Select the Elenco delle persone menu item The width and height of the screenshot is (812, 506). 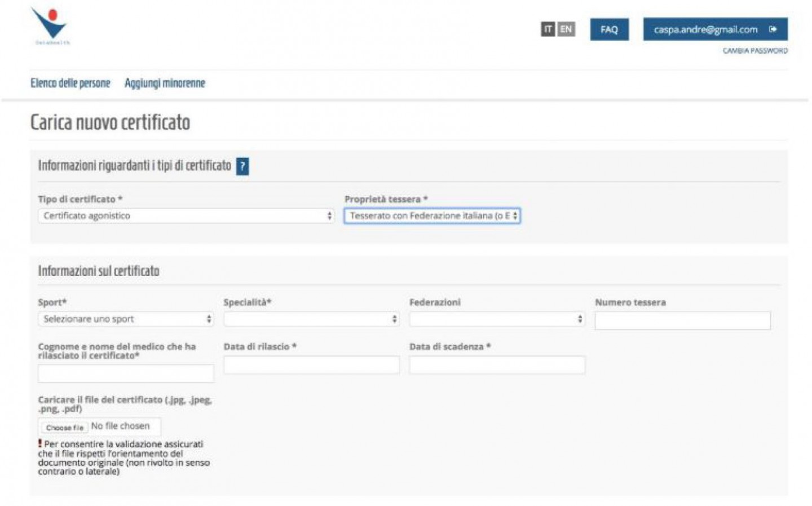[x=70, y=83]
